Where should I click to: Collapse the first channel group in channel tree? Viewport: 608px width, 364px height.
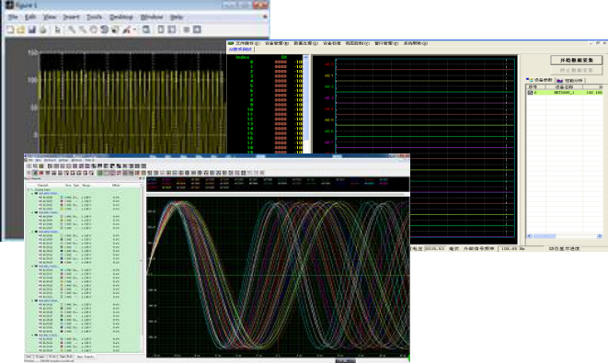tap(33, 193)
